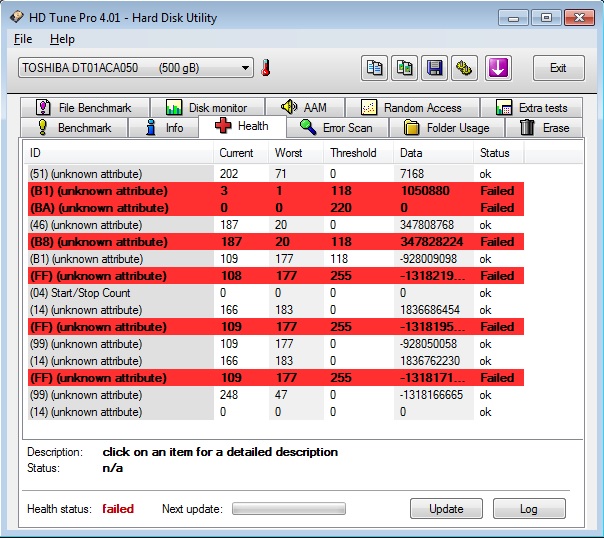Select the Health tab

tap(242, 126)
